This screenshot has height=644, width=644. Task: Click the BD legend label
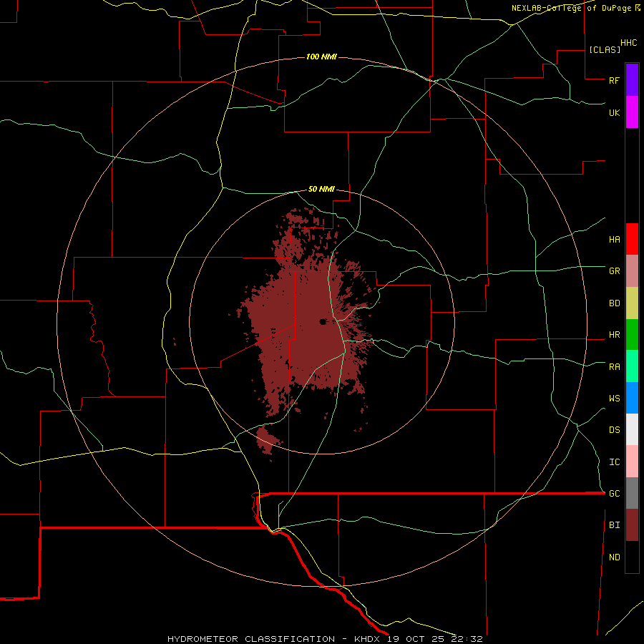(x=614, y=303)
